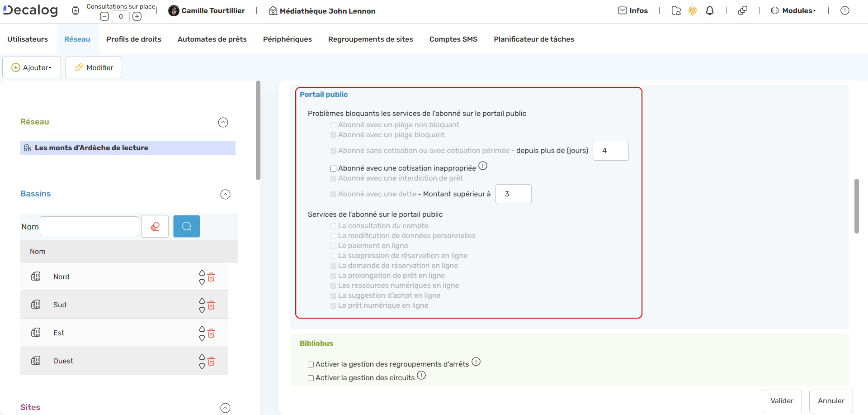Screen dimensions: 868x415
Task: Enable Activer la gestion des circuits
Action: point(311,378)
